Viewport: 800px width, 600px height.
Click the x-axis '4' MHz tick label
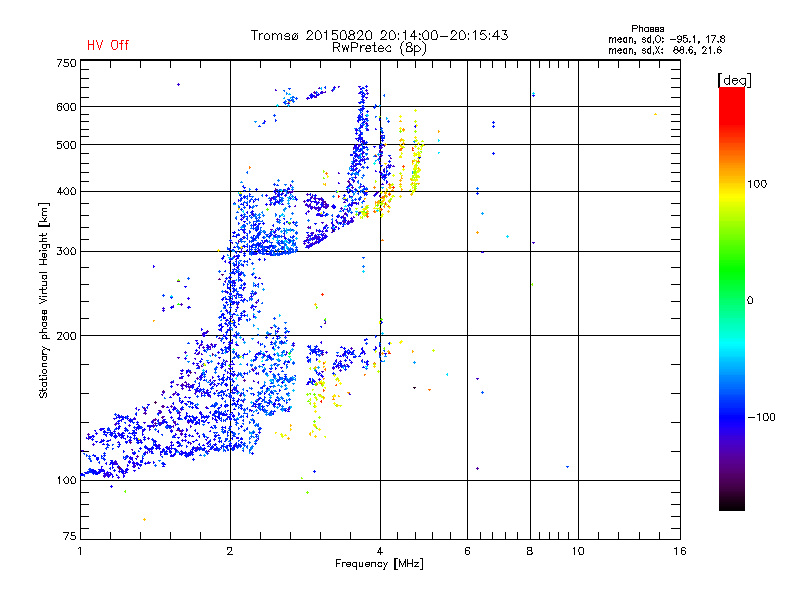[x=380, y=551]
